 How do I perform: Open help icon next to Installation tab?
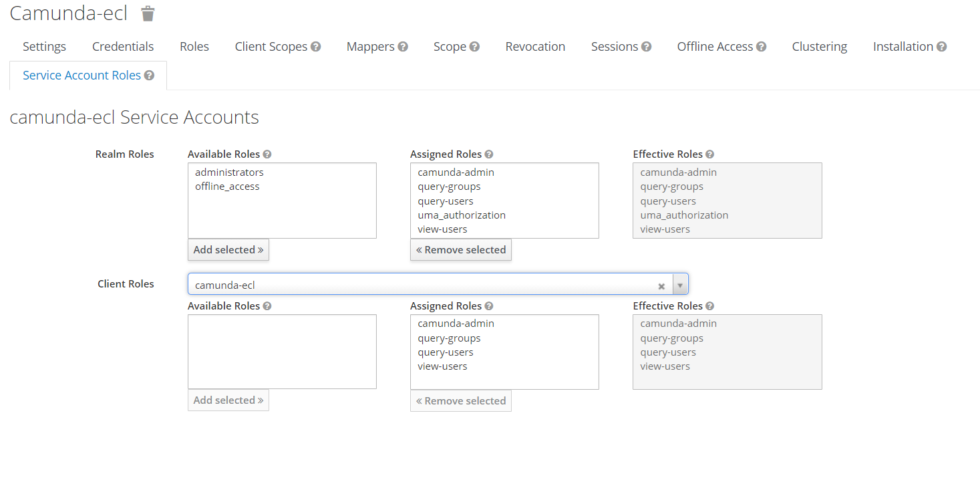click(943, 46)
